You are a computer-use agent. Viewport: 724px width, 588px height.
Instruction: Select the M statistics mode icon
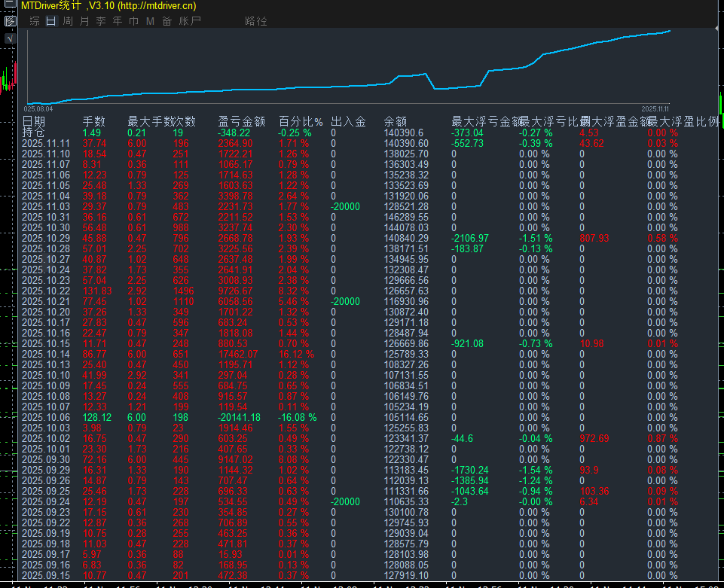[148, 21]
